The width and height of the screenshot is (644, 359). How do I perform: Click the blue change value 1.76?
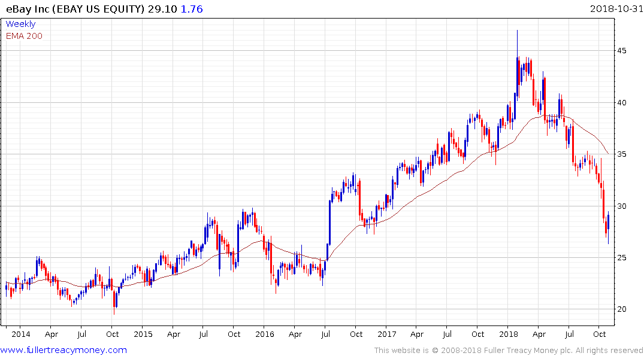tap(192, 9)
